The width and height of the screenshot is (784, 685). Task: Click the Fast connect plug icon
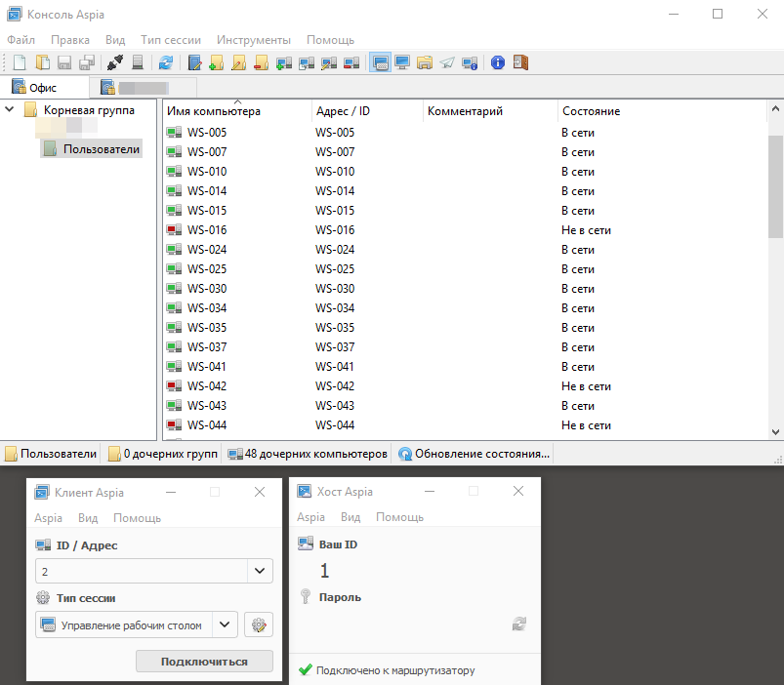tap(115, 63)
